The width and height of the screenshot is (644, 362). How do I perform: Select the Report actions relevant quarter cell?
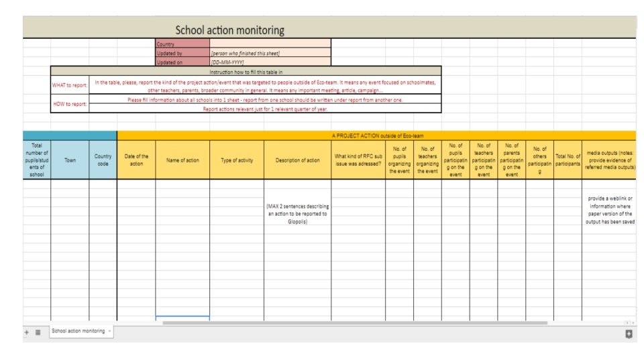pos(265,109)
